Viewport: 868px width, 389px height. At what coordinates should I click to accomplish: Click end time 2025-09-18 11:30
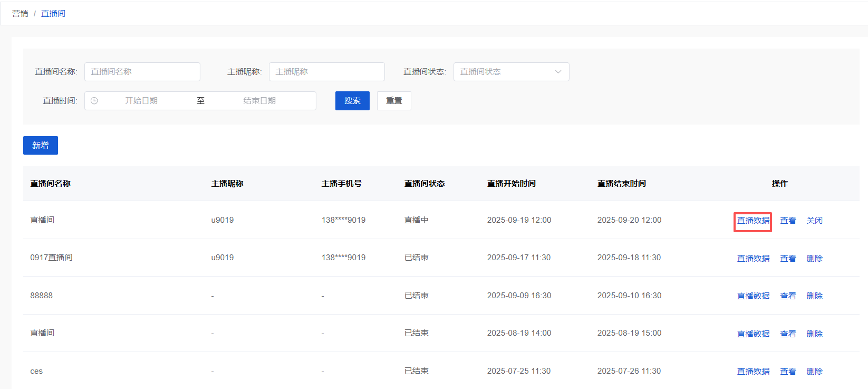[629, 258]
